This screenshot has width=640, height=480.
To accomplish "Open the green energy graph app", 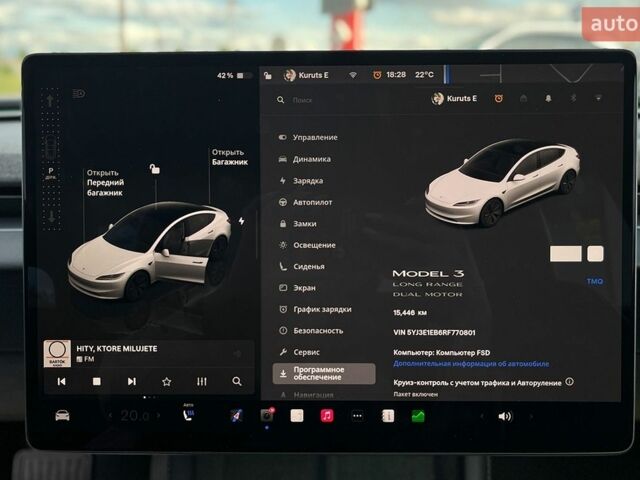I will pyautogui.click(x=418, y=416).
